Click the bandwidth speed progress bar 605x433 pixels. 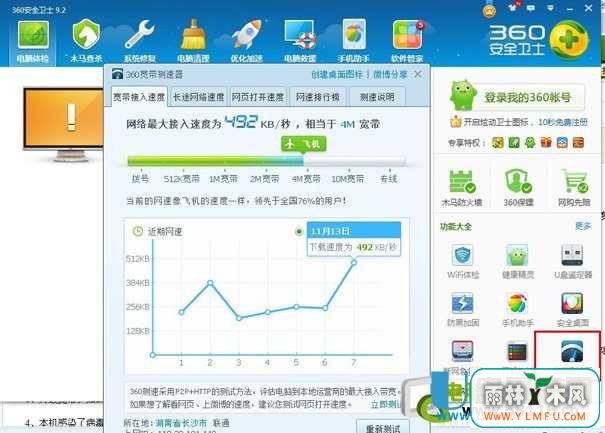266,161
